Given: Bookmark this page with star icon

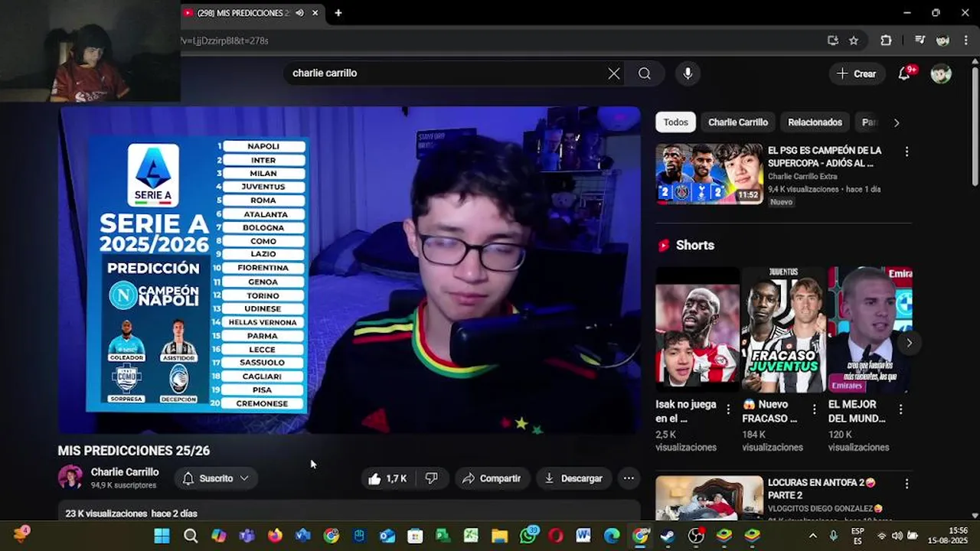Looking at the screenshot, I should (854, 41).
